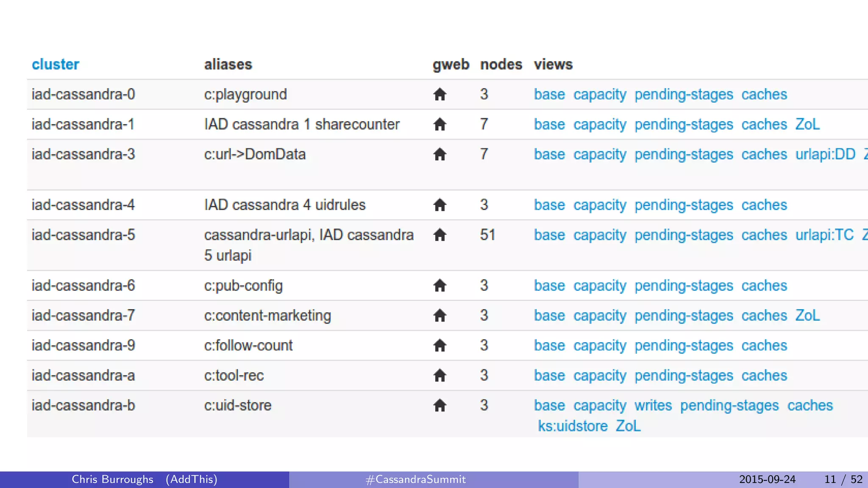Open ZoL view for iad-cassandra-1

(807, 124)
